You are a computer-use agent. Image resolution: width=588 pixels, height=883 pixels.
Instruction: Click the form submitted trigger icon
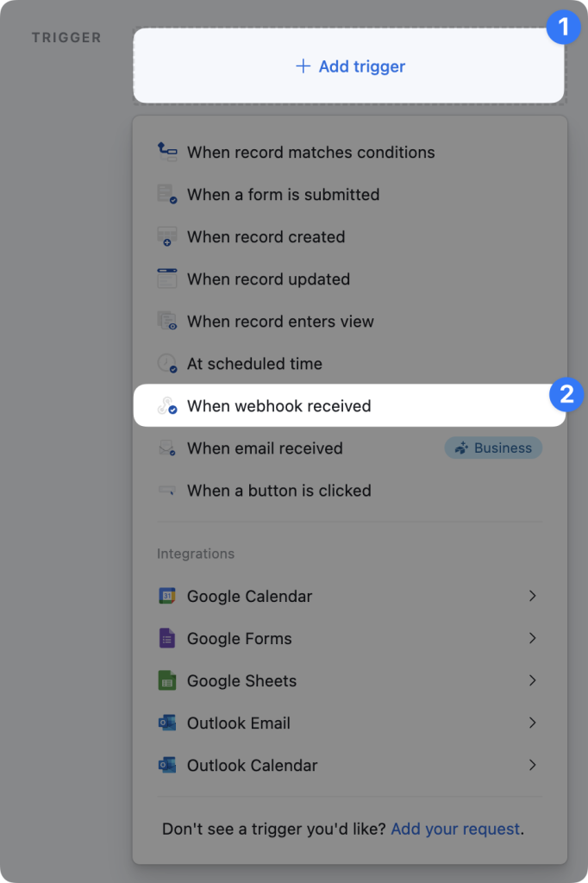[x=167, y=194]
